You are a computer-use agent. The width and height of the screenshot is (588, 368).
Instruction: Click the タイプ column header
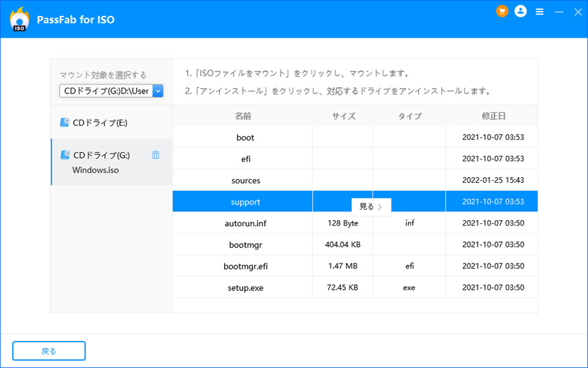pyautogui.click(x=410, y=116)
